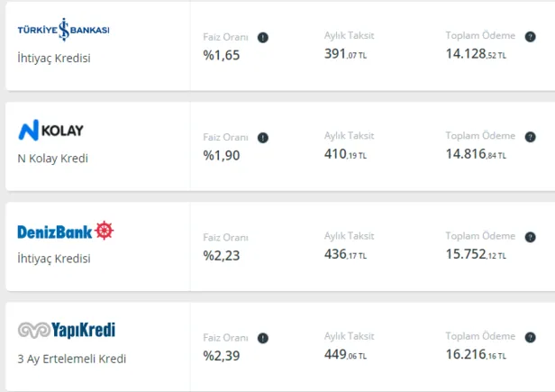Show Faiz Oranı info in the DenizBank row
Image resolution: width=555 pixels, height=392 pixels.
(263, 238)
